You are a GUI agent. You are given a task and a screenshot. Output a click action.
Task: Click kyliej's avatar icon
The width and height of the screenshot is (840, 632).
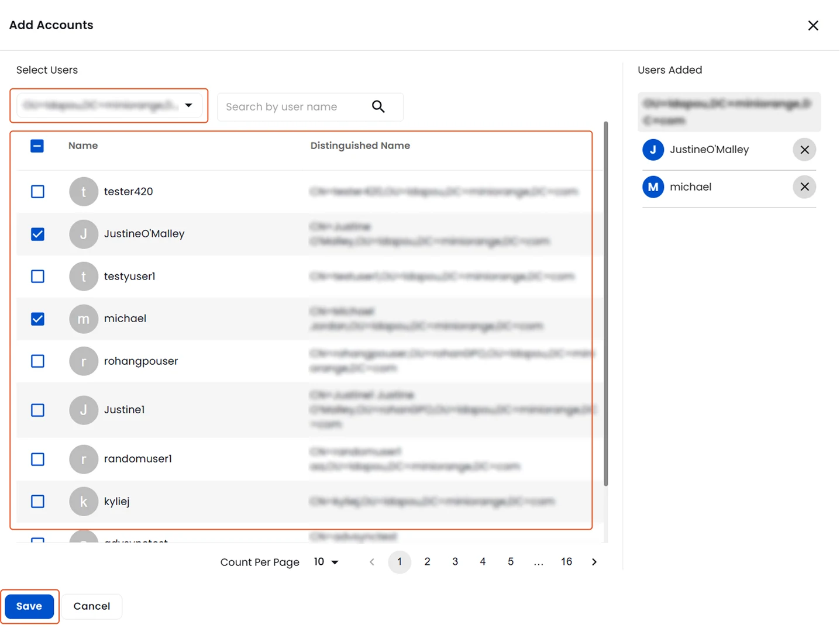click(x=83, y=501)
